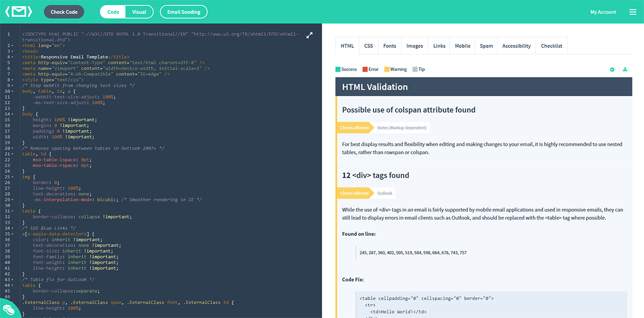Open the CSS tab
This screenshot has height=318, width=644.
(x=369, y=46)
